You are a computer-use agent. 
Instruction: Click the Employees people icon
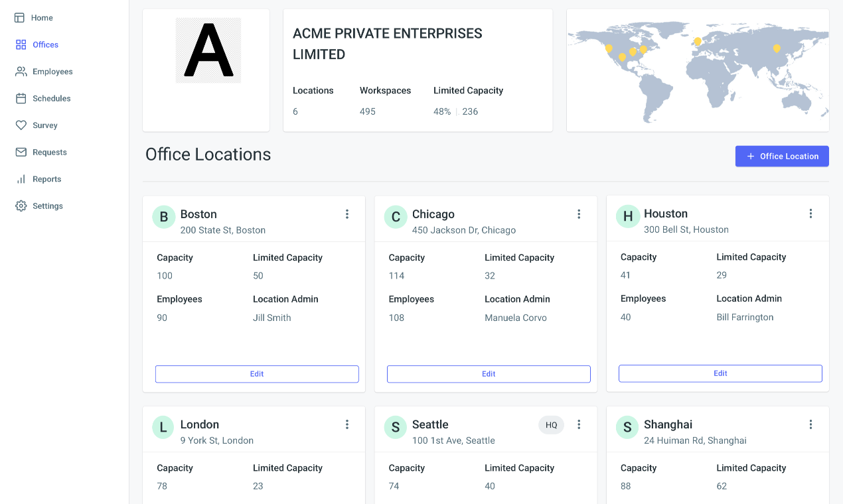point(21,72)
